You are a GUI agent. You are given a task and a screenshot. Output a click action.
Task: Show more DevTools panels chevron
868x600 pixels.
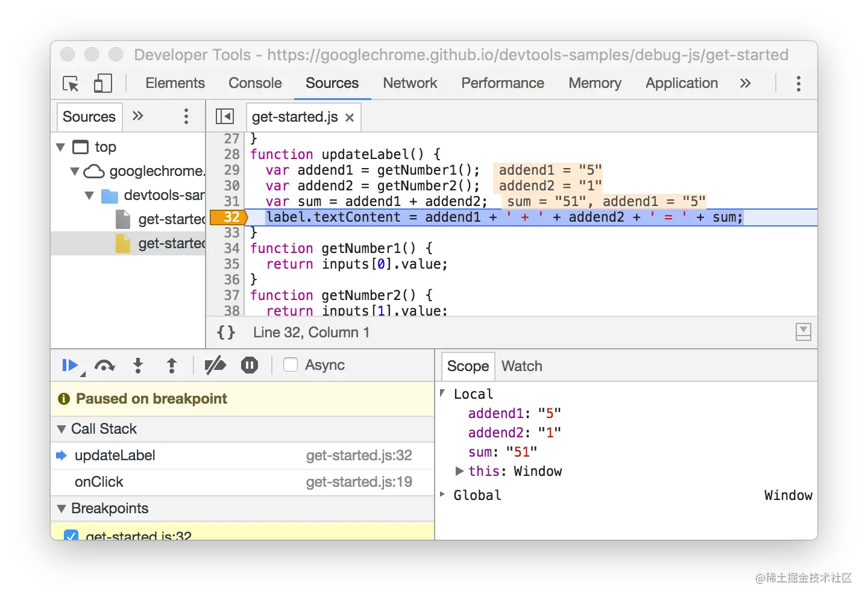[746, 83]
